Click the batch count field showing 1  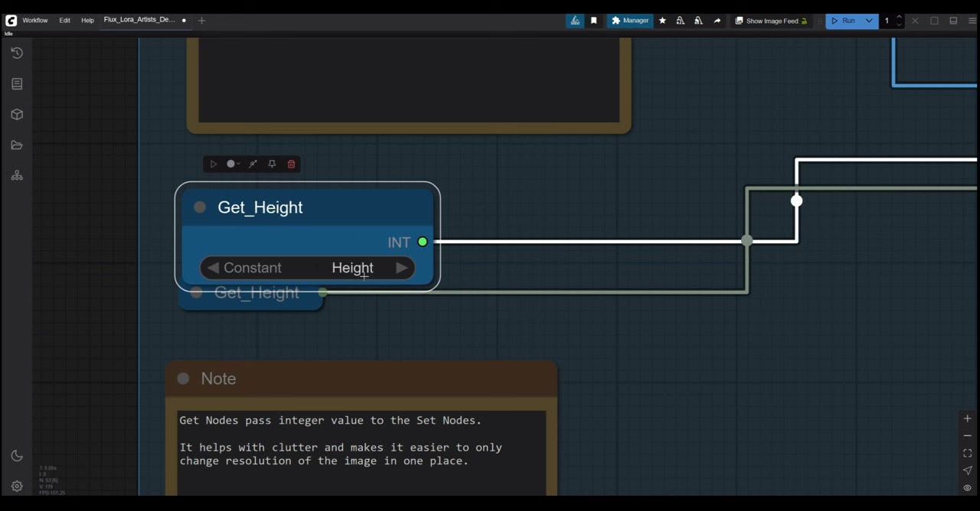[x=887, y=21]
